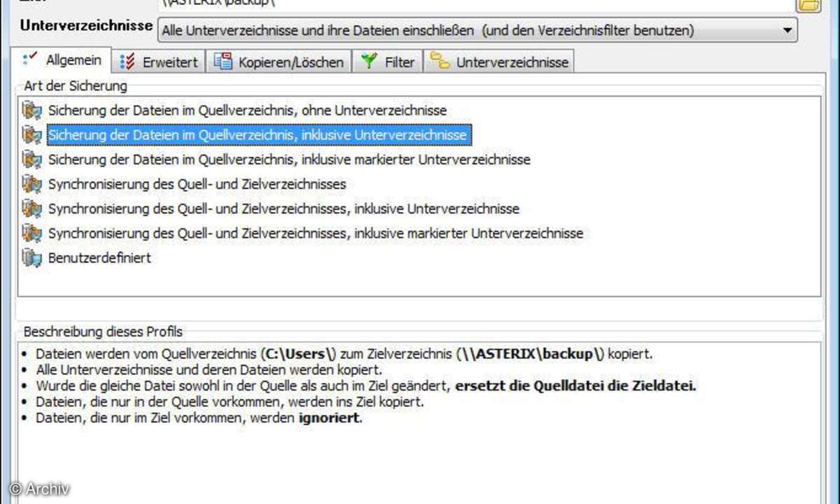Select 'Sicherung ... inklusive markierter Unterverzeichnisse'
The width and height of the screenshot is (840, 504).
289,160
